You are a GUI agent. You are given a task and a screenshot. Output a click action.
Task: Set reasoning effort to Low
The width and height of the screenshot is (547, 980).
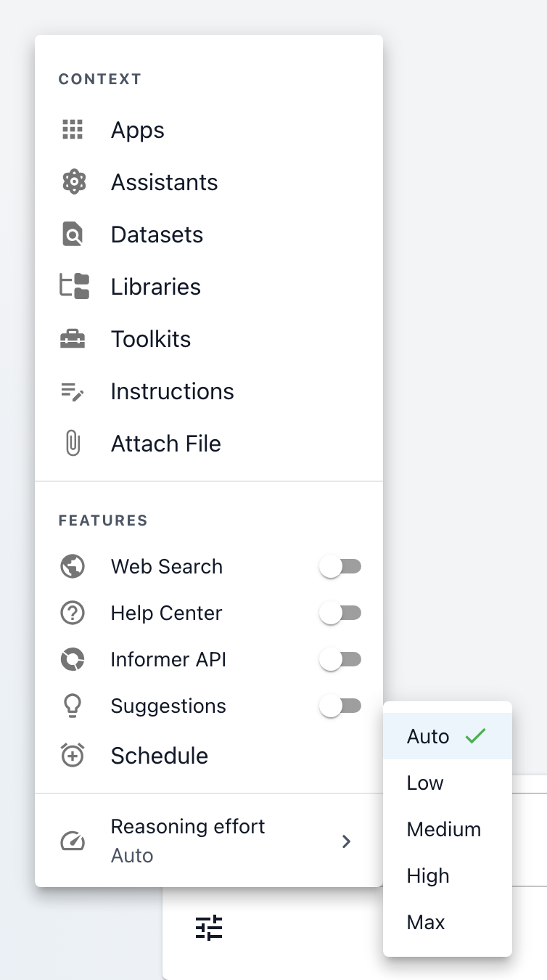point(448,783)
